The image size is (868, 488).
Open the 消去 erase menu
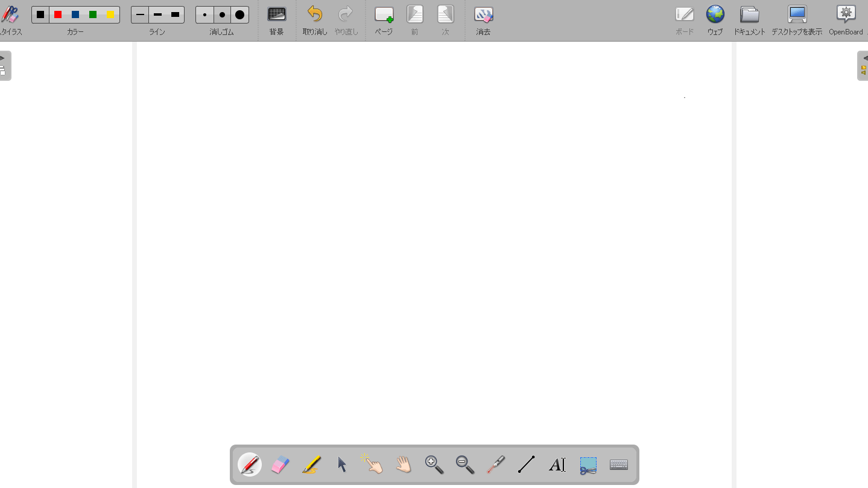coord(483,20)
